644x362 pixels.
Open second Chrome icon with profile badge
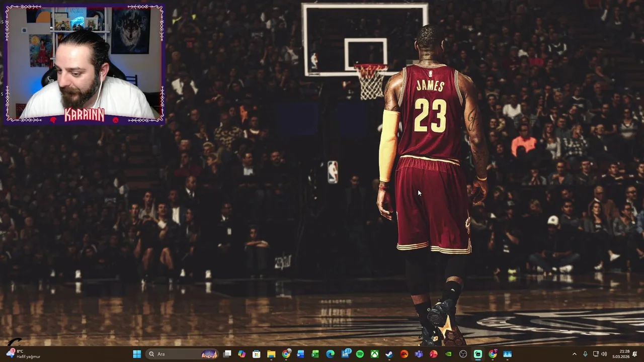coord(493,354)
